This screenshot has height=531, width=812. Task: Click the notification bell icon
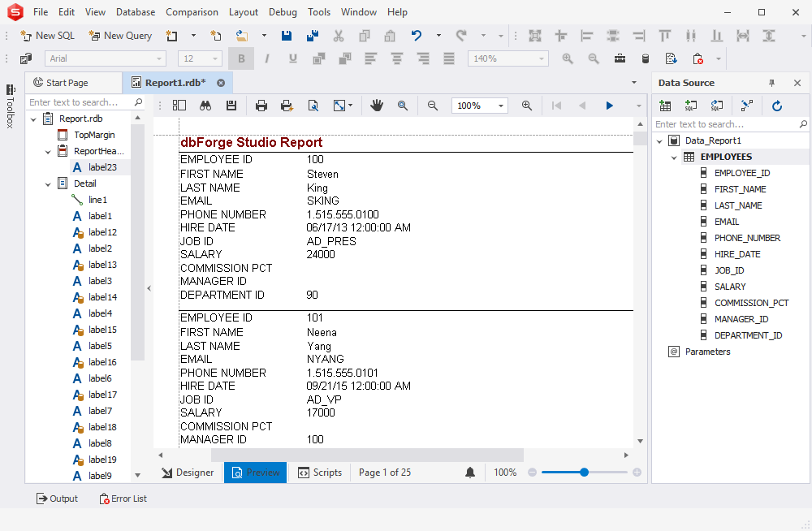[x=470, y=473]
